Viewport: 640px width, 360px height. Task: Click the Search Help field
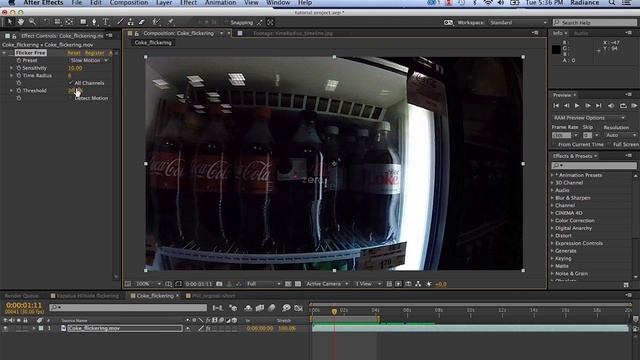595,22
